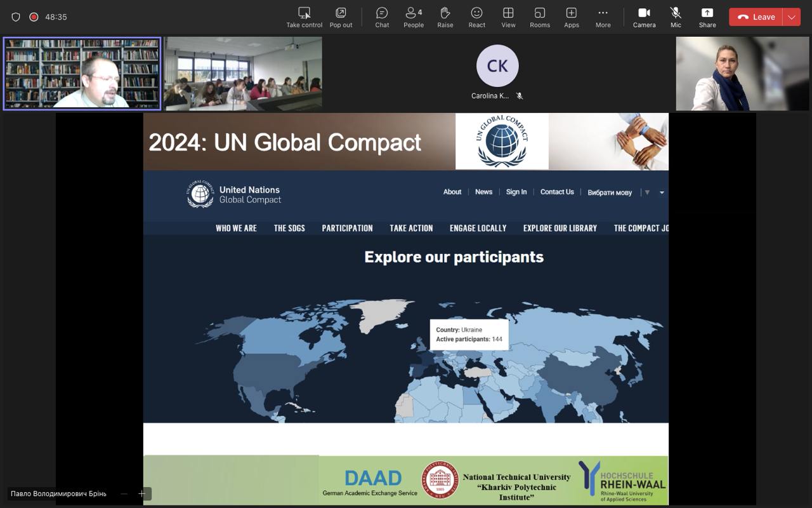Image resolution: width=812 pixels, height=508 pixels.
Task: Open the View layout options
Action: click(508, 17)
